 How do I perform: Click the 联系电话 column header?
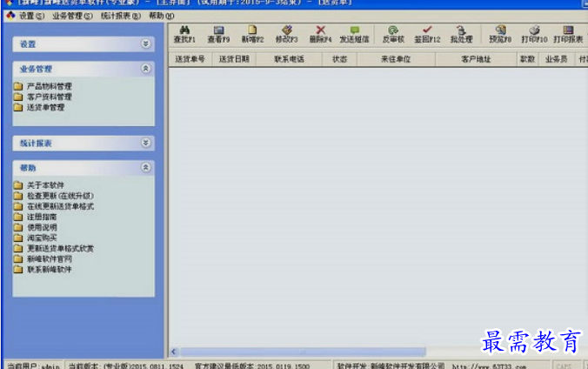click(289, 59)
